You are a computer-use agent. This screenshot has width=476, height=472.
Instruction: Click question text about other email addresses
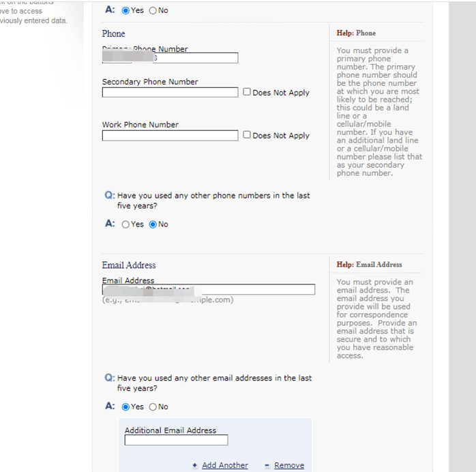pos(214,383)
